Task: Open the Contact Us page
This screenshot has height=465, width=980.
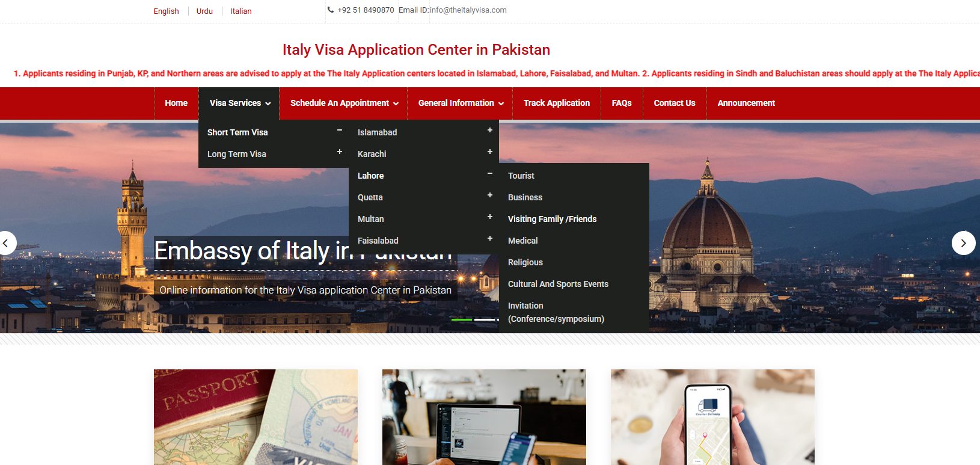Action: coord(675,103)
